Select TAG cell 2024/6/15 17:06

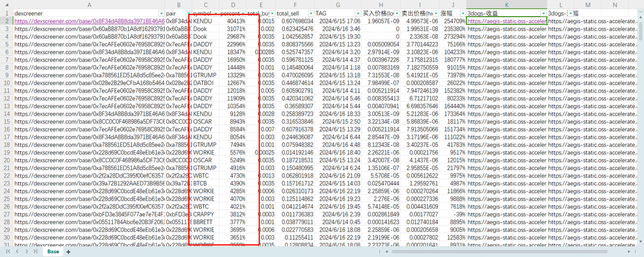click(338, 21)
